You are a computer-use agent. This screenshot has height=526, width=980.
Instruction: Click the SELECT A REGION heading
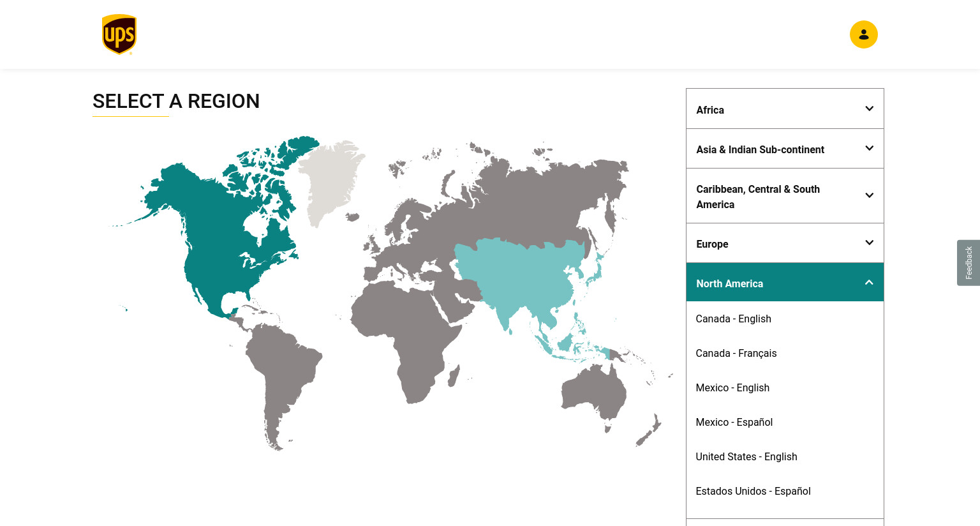[176, 101]
